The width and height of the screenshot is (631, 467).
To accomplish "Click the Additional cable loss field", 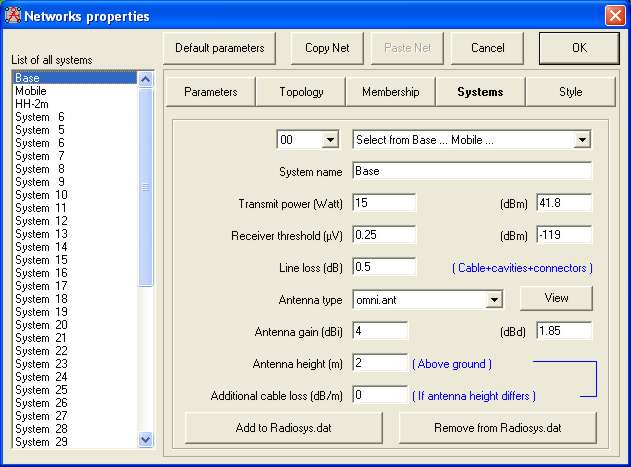I will 380,395.
